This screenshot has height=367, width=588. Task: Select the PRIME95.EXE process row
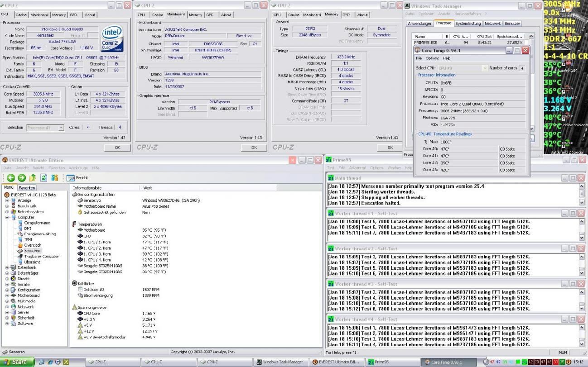coord(470,43)
